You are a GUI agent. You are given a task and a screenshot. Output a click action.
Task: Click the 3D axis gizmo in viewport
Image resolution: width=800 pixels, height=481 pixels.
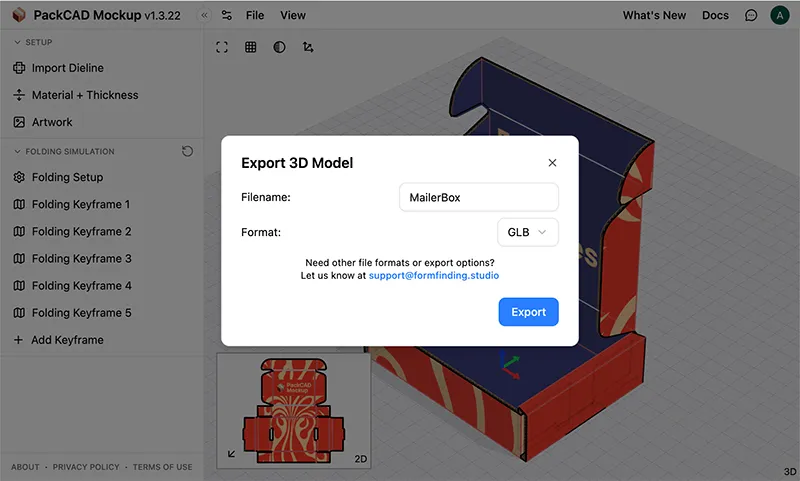tap(510, 366)
